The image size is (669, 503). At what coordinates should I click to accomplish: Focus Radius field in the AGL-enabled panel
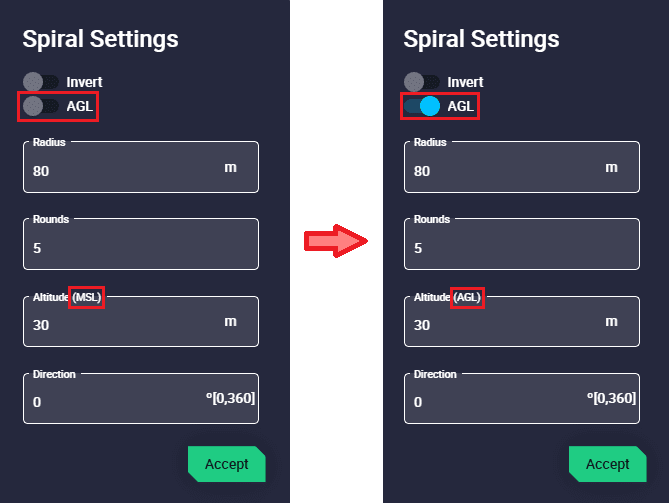[500, 169]
